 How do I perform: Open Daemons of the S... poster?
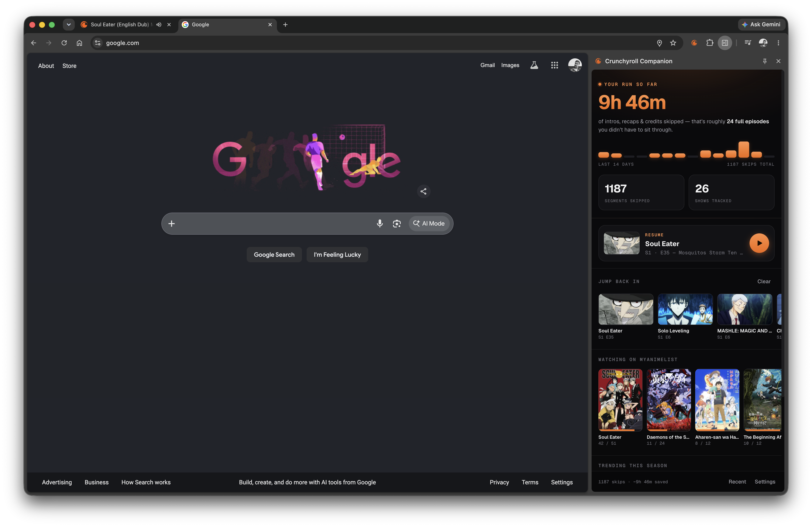click(x=669, y=400)
